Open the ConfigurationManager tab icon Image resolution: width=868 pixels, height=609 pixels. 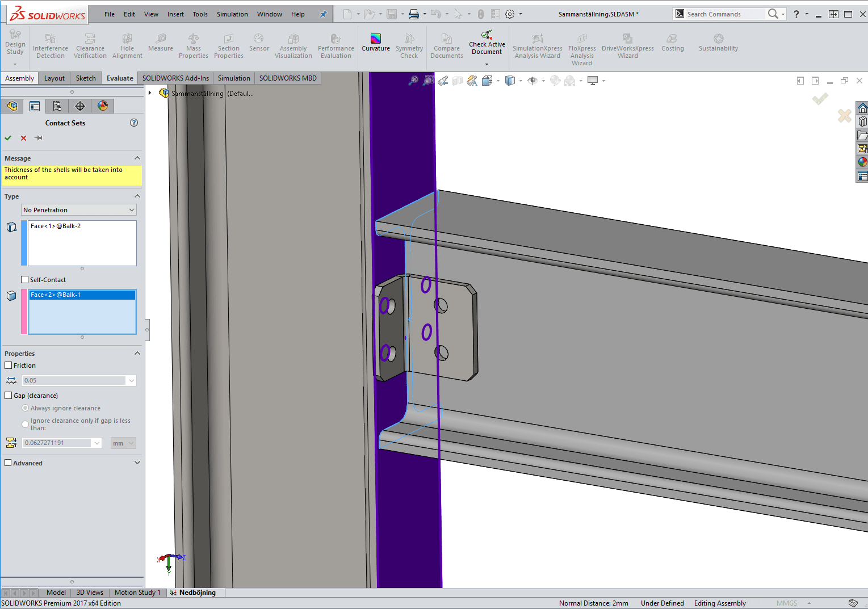(57, 106)
